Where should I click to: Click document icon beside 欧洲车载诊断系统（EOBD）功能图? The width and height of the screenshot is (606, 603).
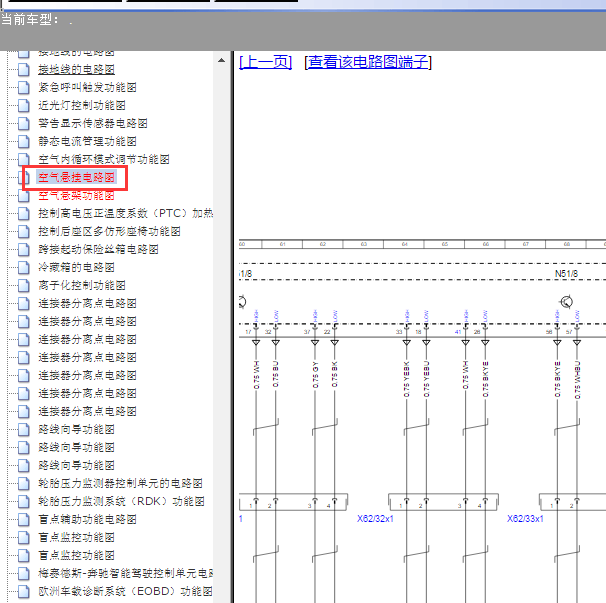pyautogui.click(x=24, y=591)
